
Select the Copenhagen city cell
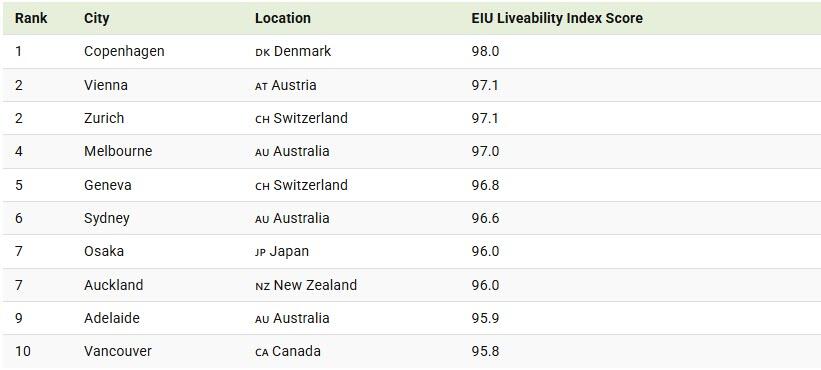pos(124,51)
